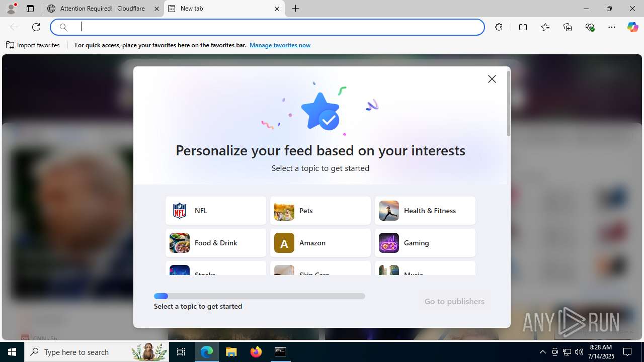Image resolution: width=644 pixels, height=362 pixels.
Task: Click the taskbar search box
Action: [x=97, y=352]
